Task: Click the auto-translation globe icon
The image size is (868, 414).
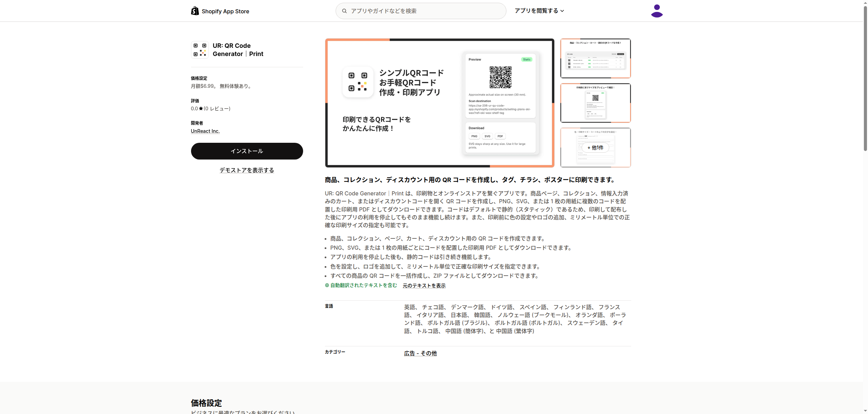Action: 327,285
